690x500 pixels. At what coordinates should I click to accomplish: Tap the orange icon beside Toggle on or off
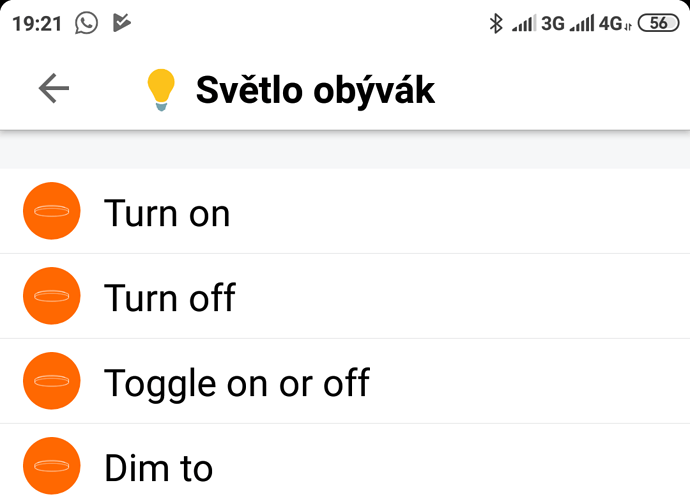(51, 381)
